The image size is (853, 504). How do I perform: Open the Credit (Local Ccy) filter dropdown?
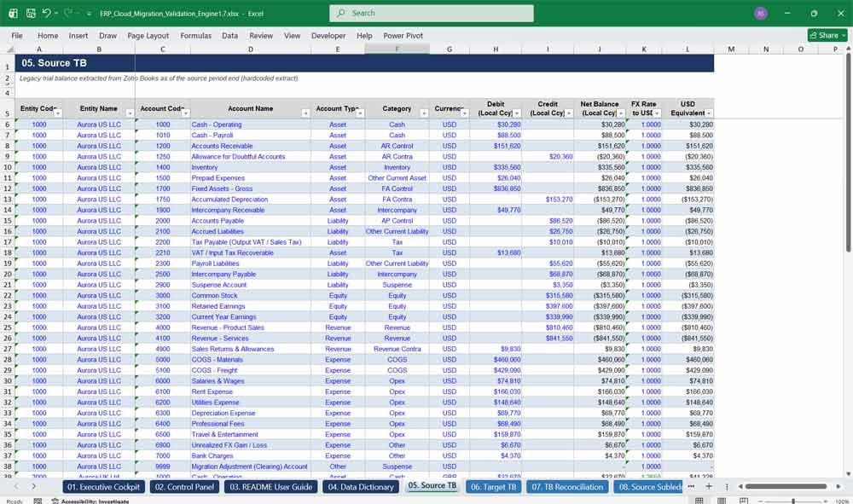[569, 113]
